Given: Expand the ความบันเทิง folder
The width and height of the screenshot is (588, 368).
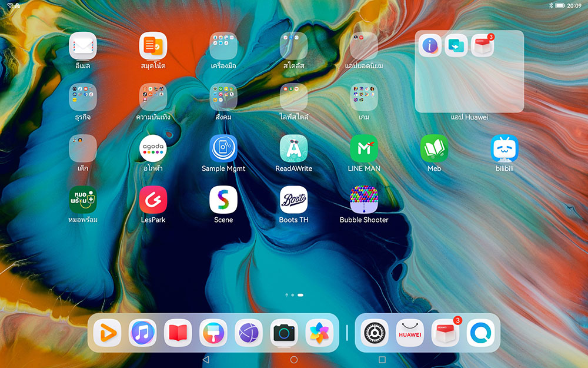Looking at the screenshot, I should (x=153, y=98).
